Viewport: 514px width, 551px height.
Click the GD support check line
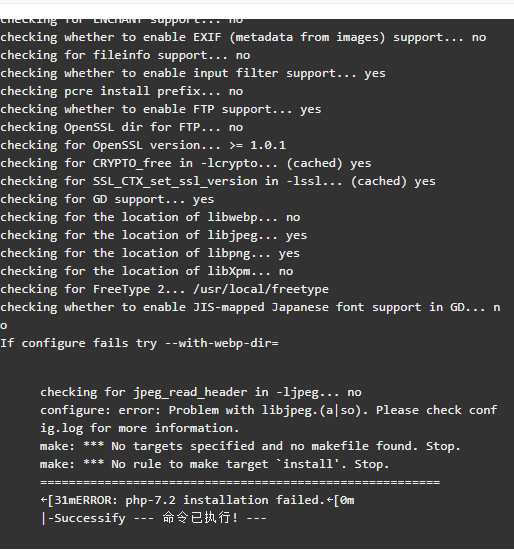107,199
